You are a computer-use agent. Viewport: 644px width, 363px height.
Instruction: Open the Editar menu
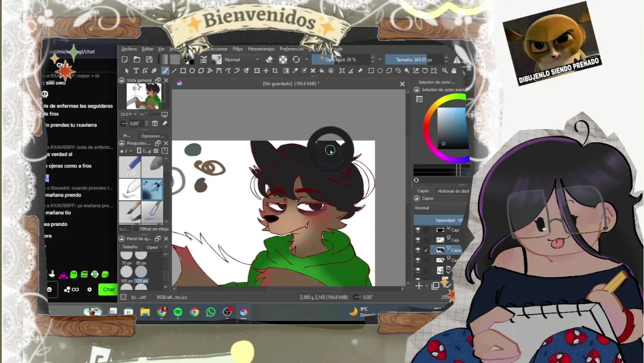click(x=148, y=49)
